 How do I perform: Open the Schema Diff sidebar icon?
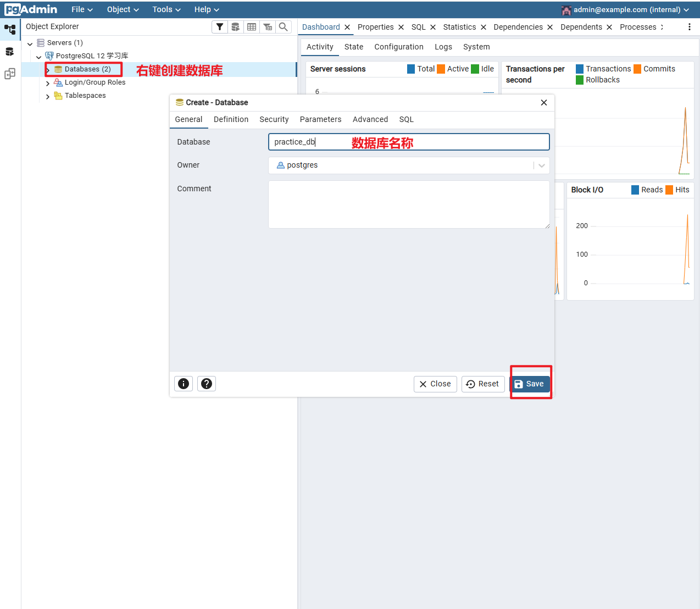pos(10,74)
